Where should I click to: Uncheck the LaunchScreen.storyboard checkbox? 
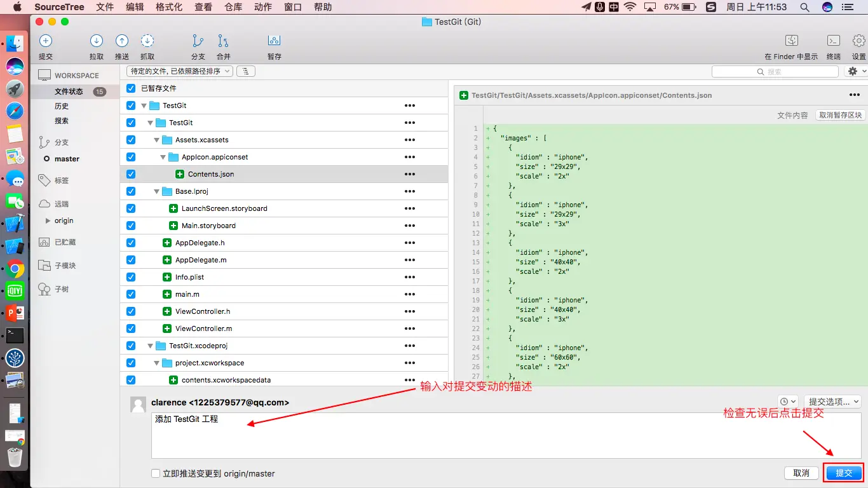[131, 208]
